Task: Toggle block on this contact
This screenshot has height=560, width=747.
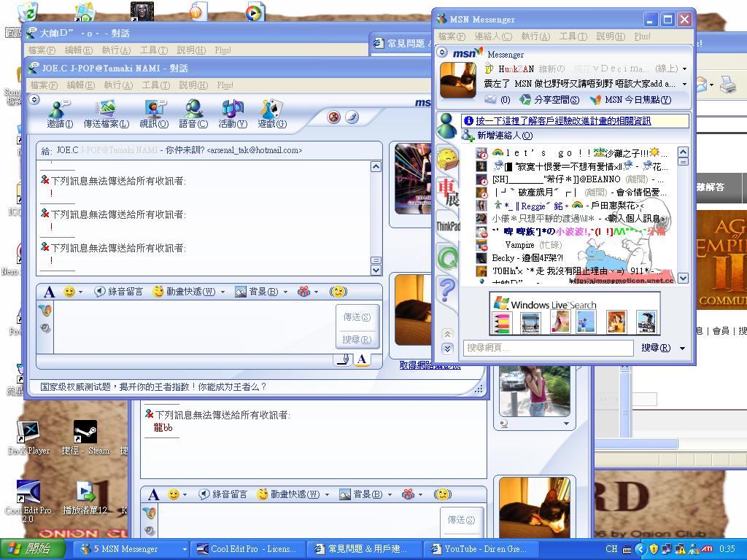Action: click(x=334, y=115)
